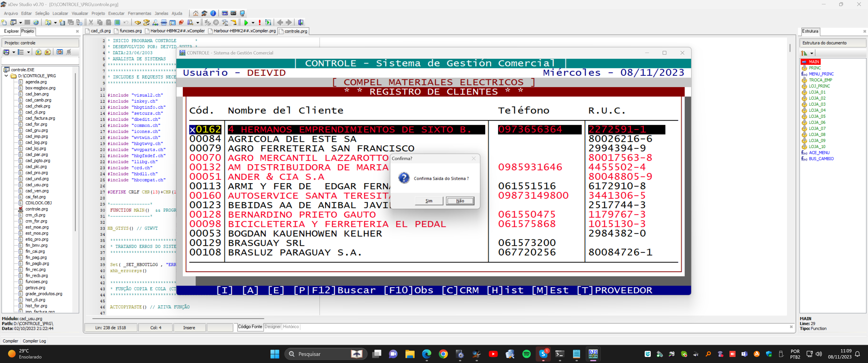Click the DBU icon in top toolbar
This screenshot has width=868, height=363.
[224, 13]
